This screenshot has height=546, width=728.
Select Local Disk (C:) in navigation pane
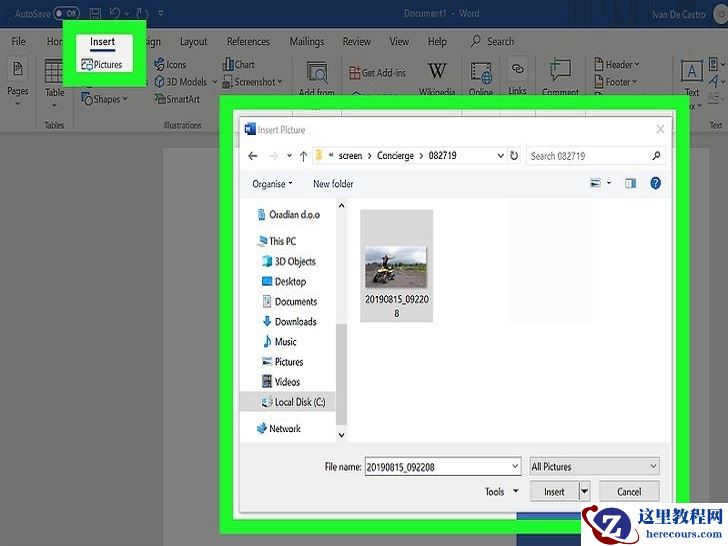tap(288, 402)
